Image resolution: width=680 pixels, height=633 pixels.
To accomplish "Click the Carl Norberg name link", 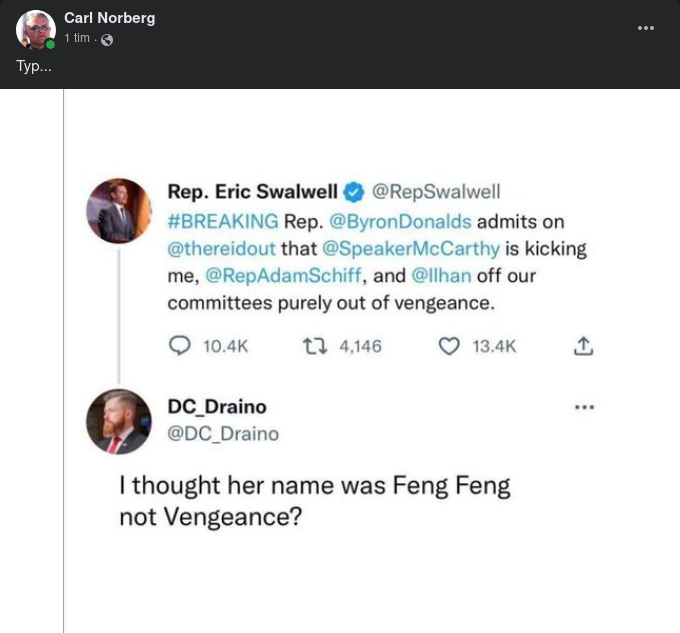I will [109, 18].
